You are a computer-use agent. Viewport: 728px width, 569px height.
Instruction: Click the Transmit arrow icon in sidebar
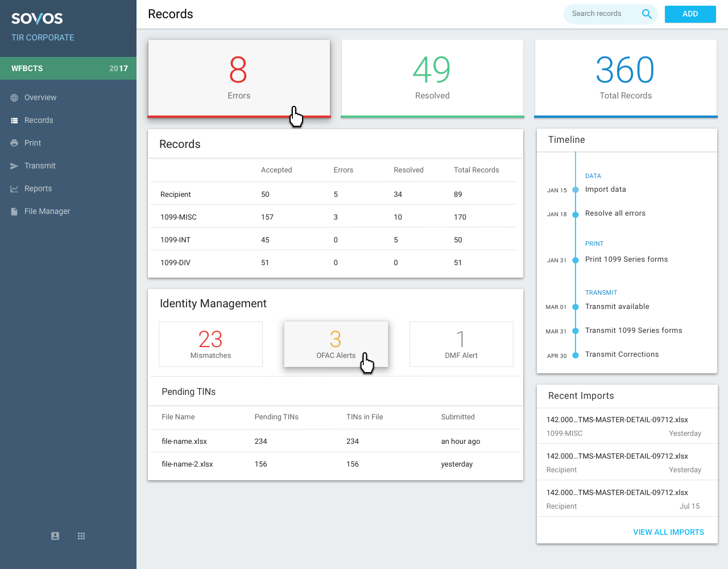[14, 166]
